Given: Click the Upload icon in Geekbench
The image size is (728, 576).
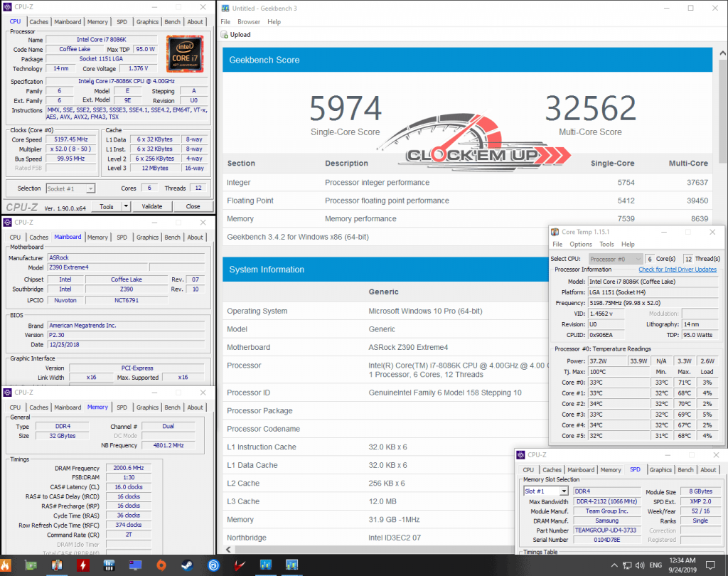Looking at the screenshot, I should pyautogui.click(x=225, y=35).
